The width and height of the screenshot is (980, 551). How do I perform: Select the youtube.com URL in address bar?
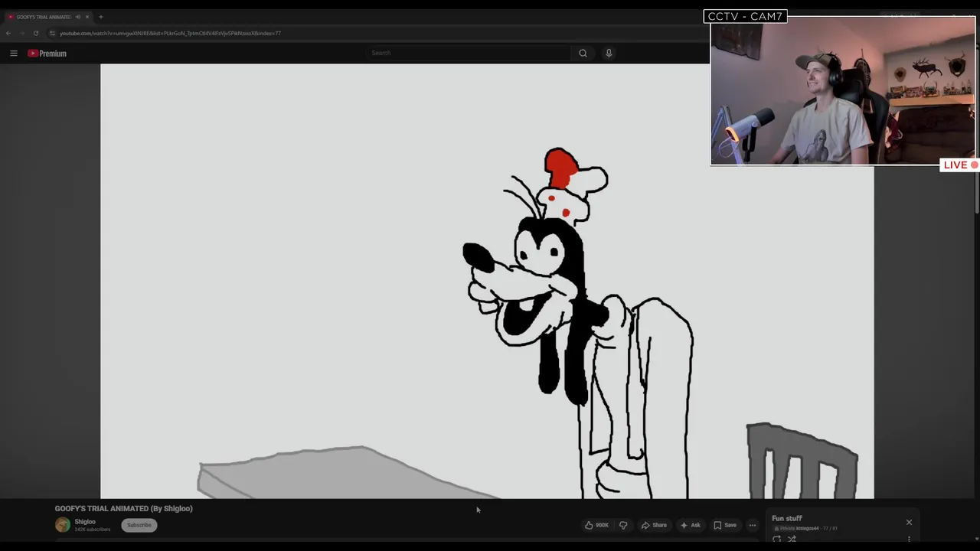[171, 33]
